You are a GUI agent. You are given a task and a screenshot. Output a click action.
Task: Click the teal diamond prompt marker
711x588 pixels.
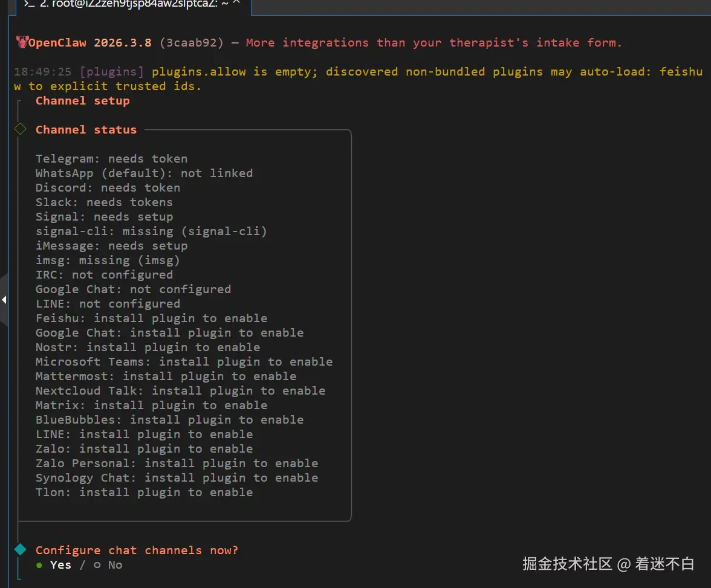[20, 549]
